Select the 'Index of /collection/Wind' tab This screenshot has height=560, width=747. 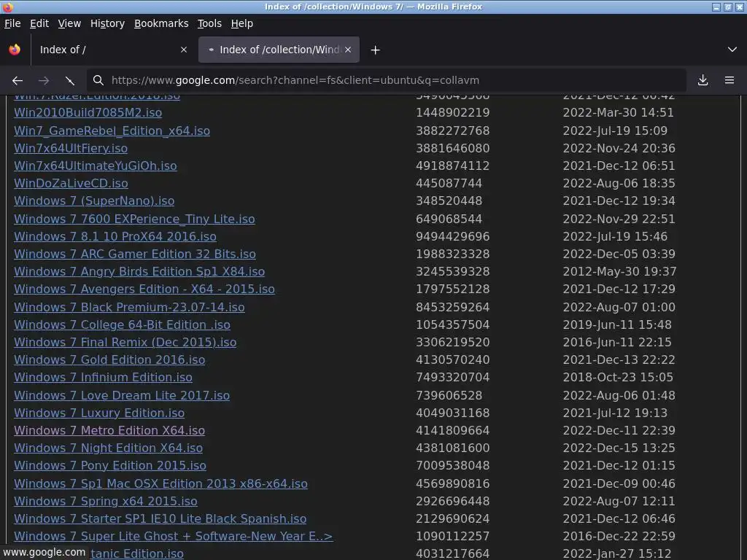279,50
